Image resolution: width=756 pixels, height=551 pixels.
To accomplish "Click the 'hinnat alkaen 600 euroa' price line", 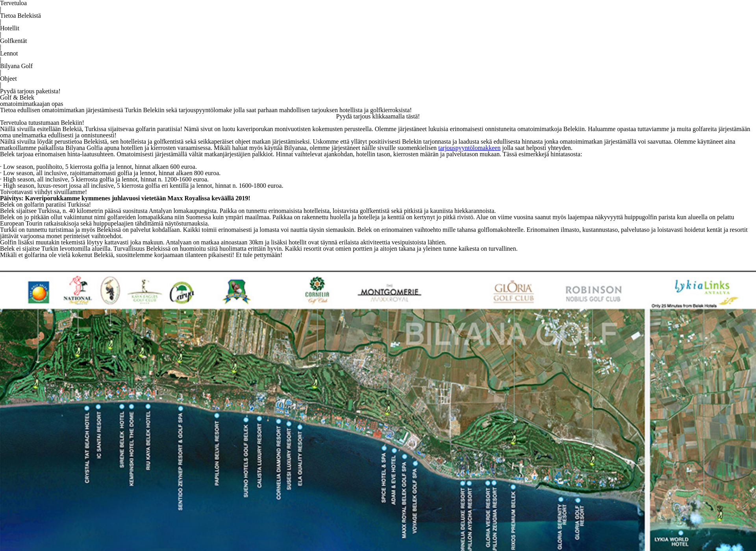I will [98, 167].
